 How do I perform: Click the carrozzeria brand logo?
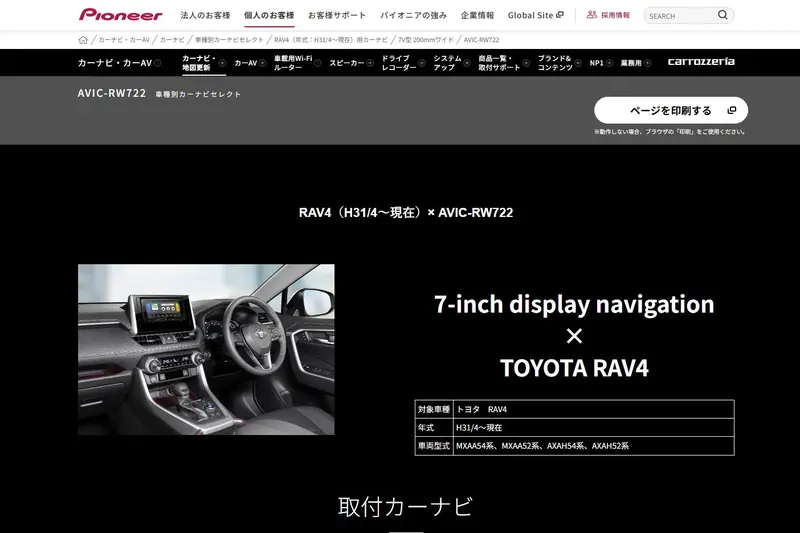pos(701,62)
